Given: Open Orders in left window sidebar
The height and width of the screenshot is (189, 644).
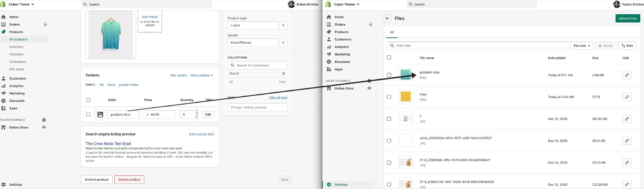Looking at the screenshot, I should point(14,25).
